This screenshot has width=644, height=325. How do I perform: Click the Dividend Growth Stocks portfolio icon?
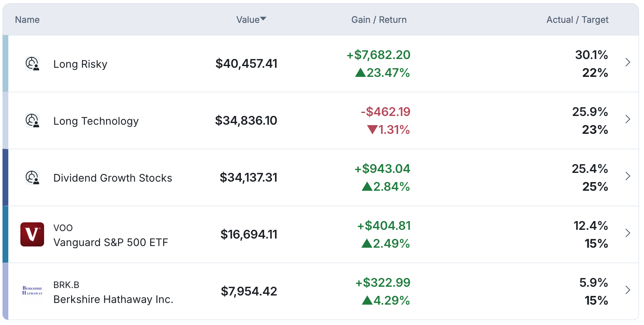coord(32,177)
